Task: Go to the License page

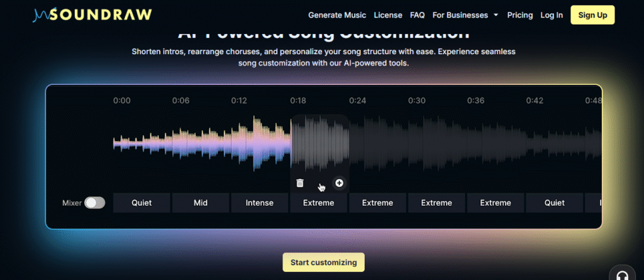Action: coord(388,15)
